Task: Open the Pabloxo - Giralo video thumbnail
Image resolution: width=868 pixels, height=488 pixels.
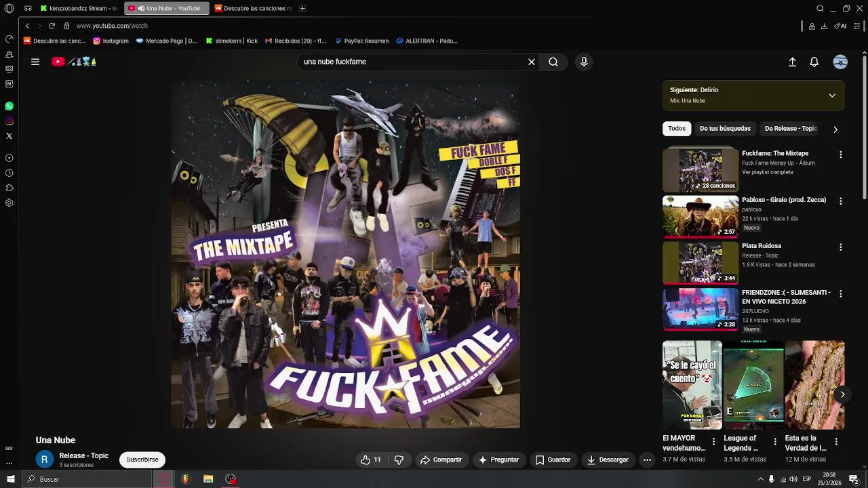Action: coord(701,217)
